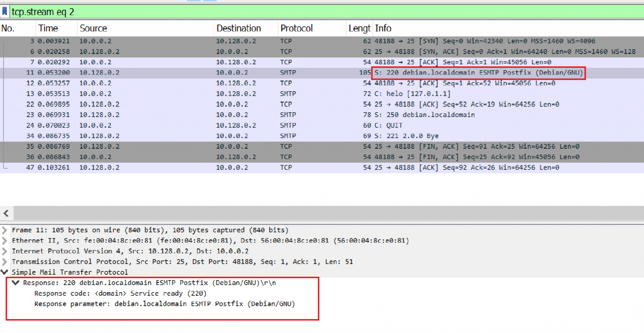Expand the Ethernet II section
This screenshot has height=333, width=644.
pos(4,241)
